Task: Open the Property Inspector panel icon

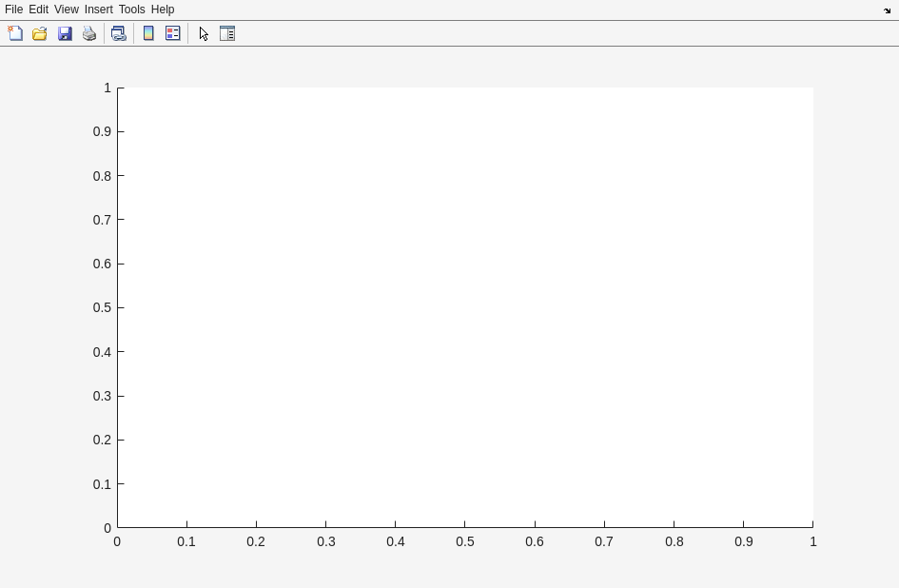Action: click(x=227, y=33)
